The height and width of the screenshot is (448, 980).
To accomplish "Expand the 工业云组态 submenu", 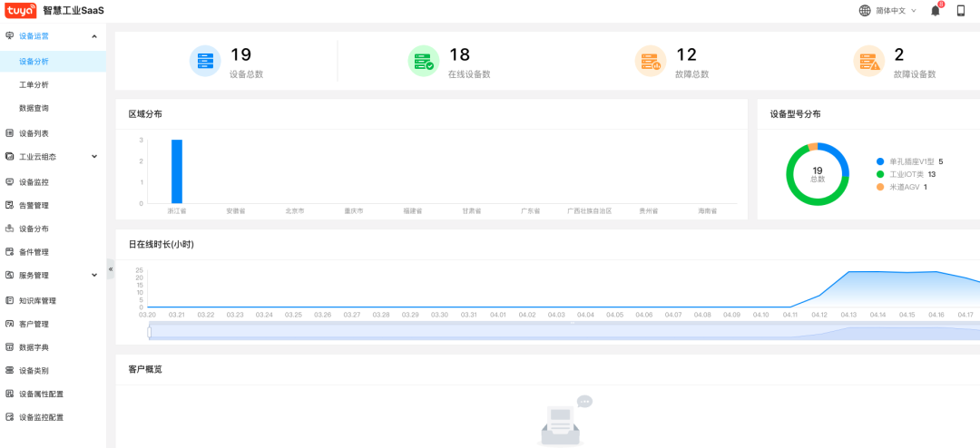I will pos(94,157).
